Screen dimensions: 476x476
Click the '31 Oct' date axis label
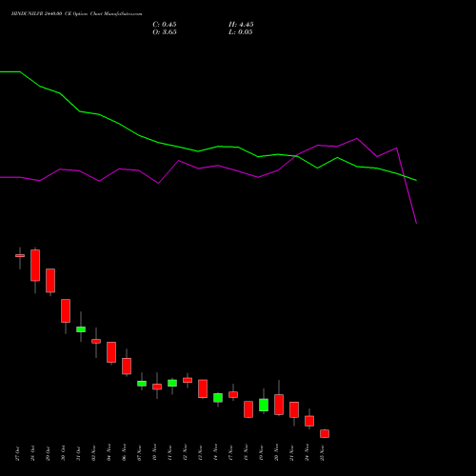78,453
